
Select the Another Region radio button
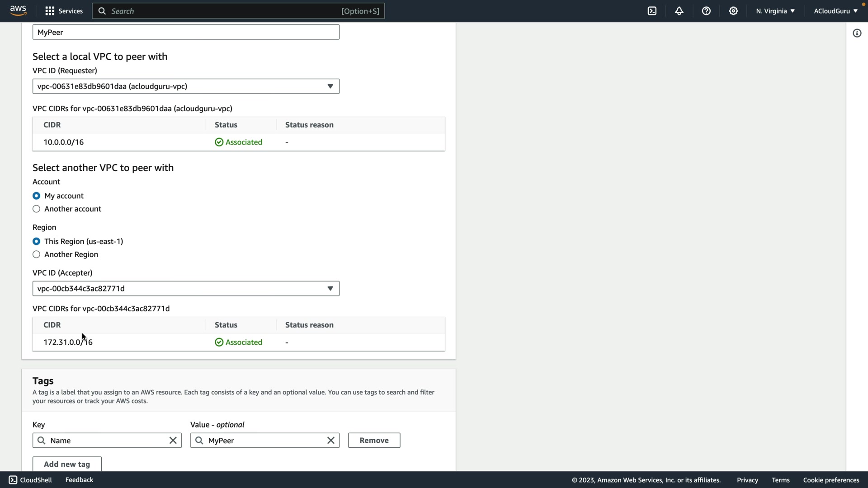37,254
